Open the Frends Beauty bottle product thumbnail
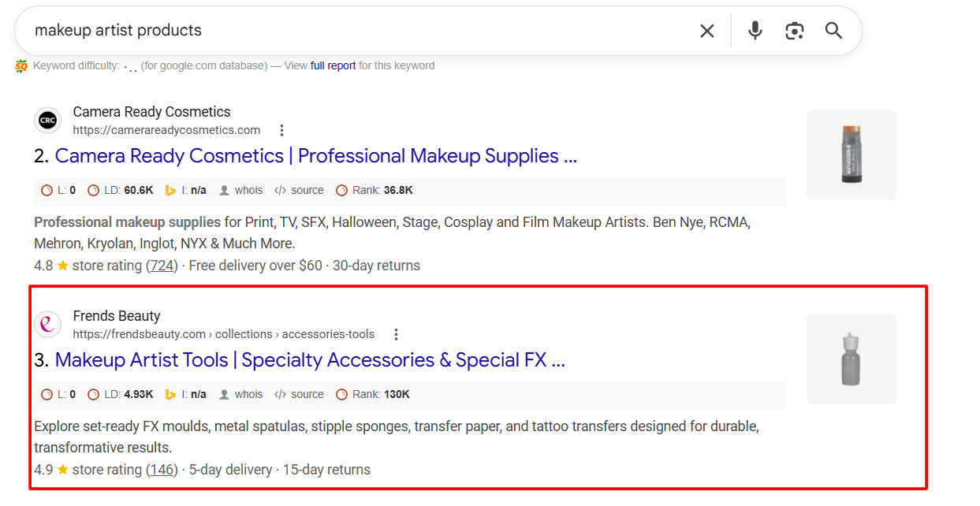Viewport: 980px width, 506px height. (851, 359)
